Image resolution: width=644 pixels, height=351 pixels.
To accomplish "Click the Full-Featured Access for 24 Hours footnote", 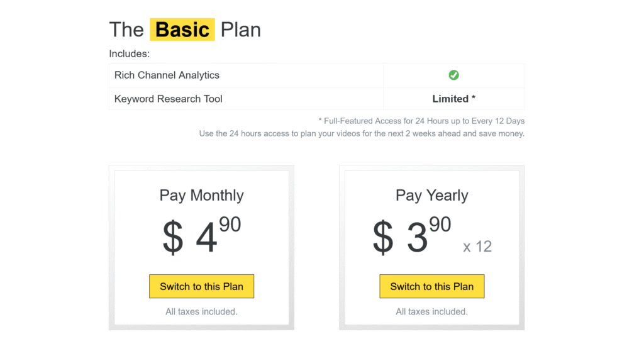I will coord(421,121).
